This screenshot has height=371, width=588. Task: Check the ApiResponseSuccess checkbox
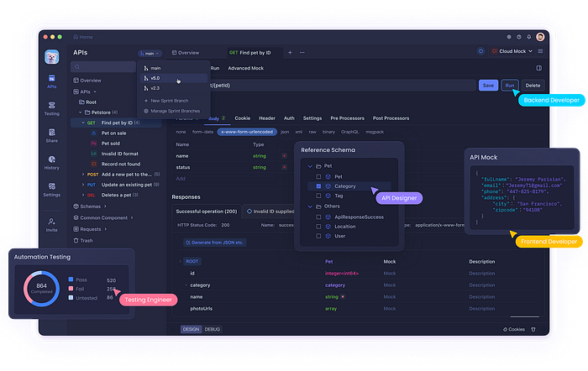tap(318, 217)
